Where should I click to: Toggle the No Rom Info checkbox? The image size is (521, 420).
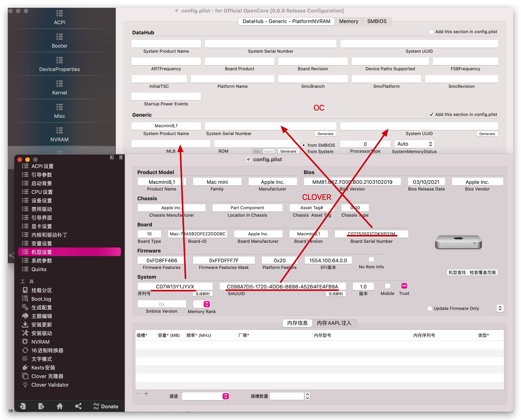[371, 259]
